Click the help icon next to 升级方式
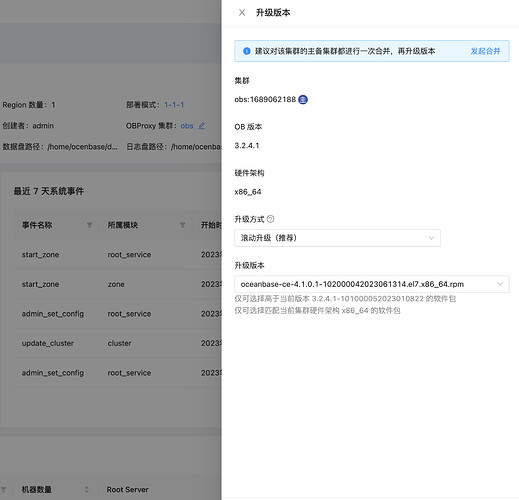This screenshot has width=519, height=500. 271,219
